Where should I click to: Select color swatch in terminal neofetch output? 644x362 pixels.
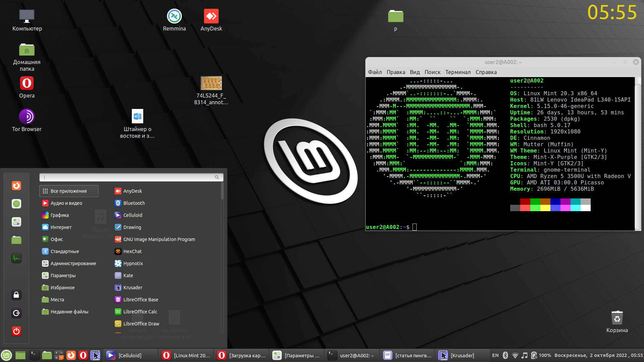coord(549,205)
